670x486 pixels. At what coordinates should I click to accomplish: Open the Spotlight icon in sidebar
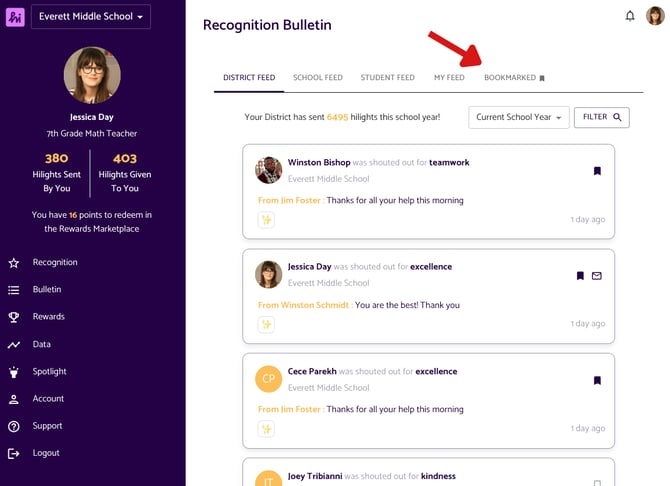14,372
